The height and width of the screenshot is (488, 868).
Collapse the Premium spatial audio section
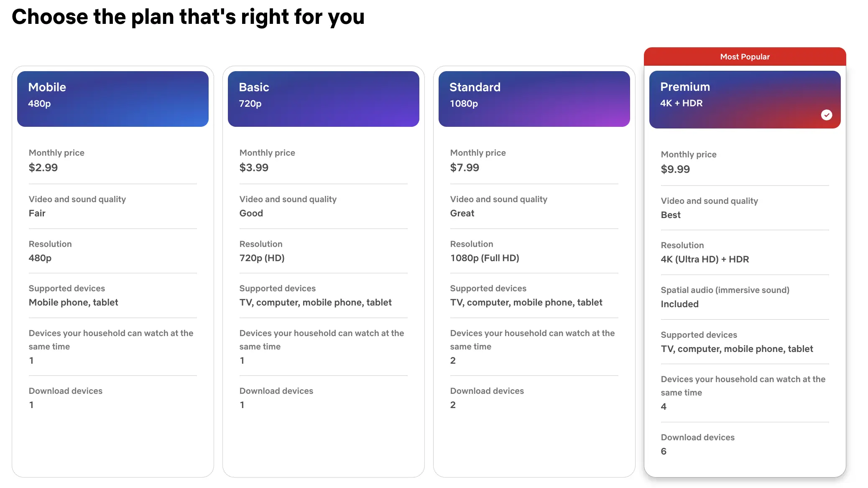725,290
